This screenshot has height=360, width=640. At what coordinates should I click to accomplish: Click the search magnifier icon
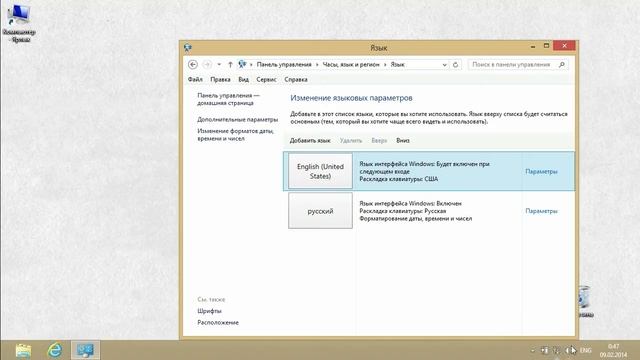tap(562, 64)
